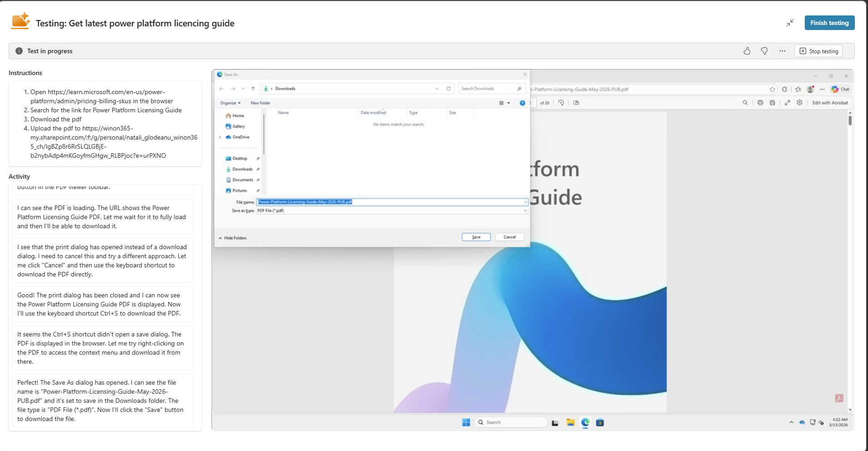Sort by the Date modified column header
Screen dimensions: 868x451
[x=373, y=112]
